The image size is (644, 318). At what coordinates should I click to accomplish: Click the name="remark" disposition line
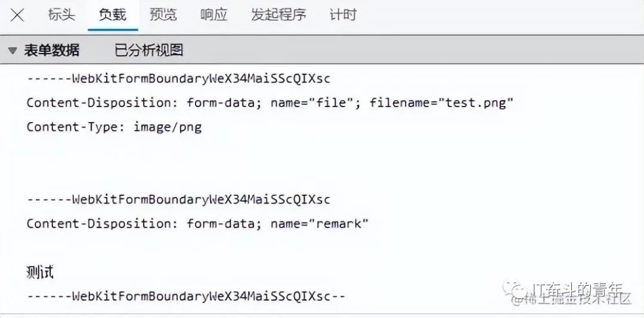pos(197,224)
